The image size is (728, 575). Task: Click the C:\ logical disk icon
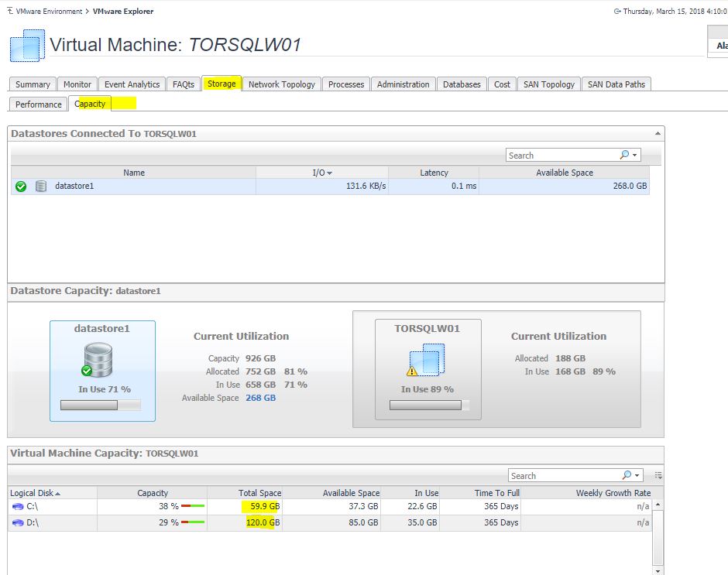18,506
